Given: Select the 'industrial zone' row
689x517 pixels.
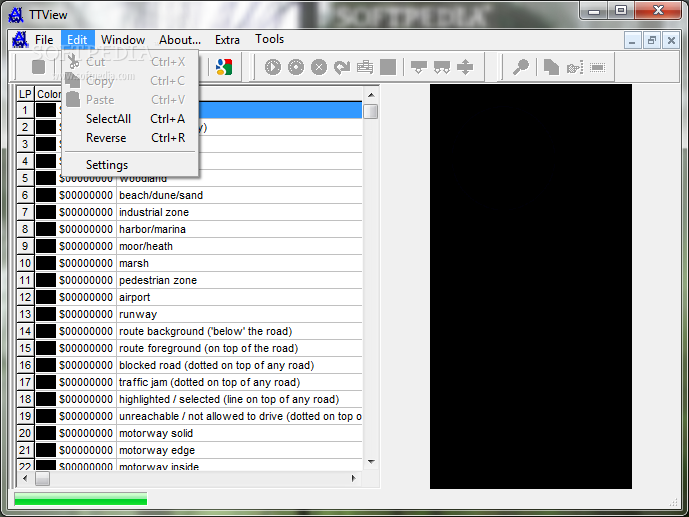Looking at the screenshot, I should coord(189,212).
